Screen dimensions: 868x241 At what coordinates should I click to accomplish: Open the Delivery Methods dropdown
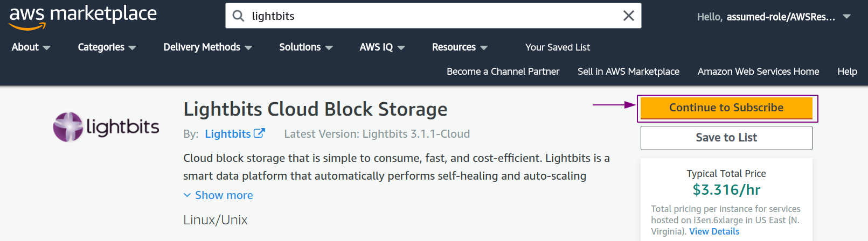click(x=207, y=47)
